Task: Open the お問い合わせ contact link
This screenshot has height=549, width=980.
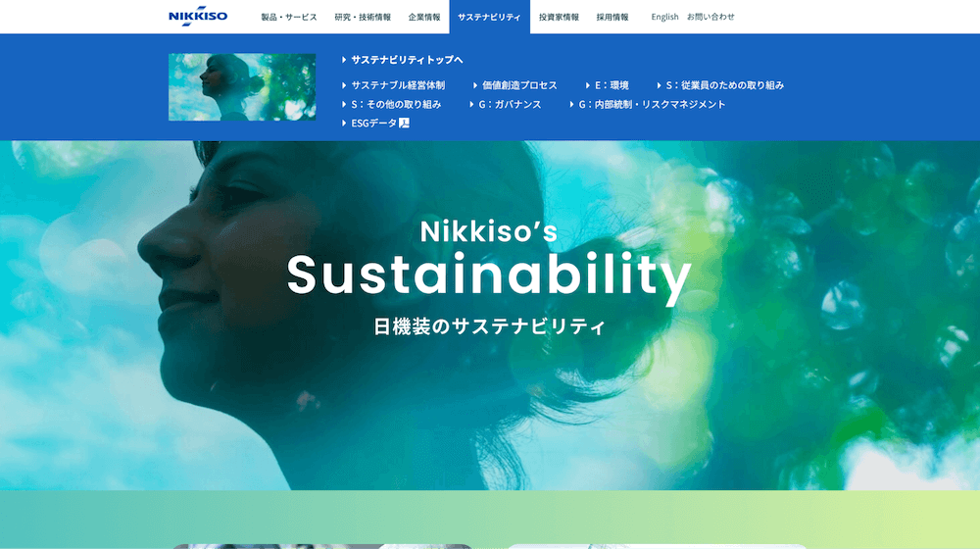Action: [x=710, y=17]
